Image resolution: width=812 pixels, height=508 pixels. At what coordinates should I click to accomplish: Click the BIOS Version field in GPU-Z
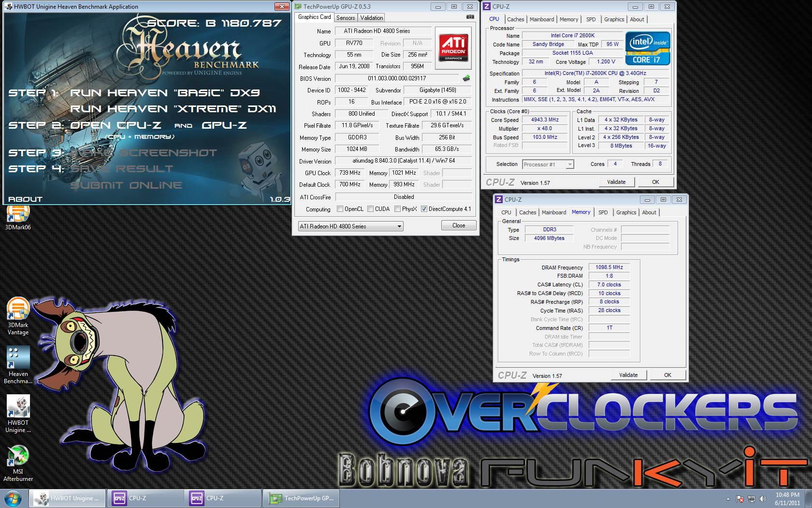click(396, 78)
